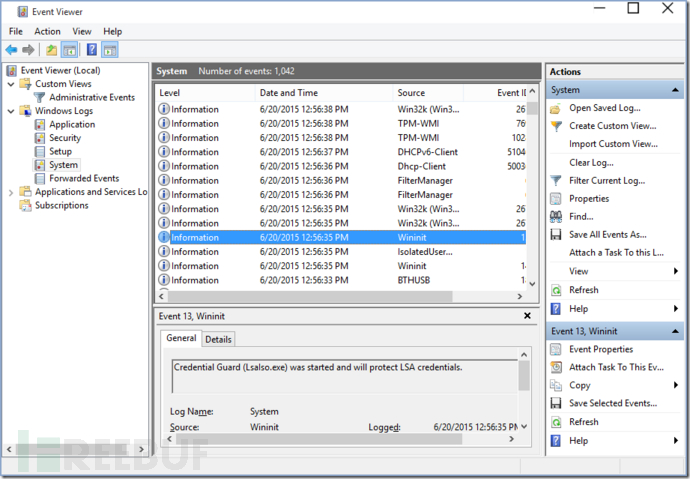Viewport: 690px width, 479px height.
Task: Select Forwarded Events in tree
Action: (x=84, y=179)
